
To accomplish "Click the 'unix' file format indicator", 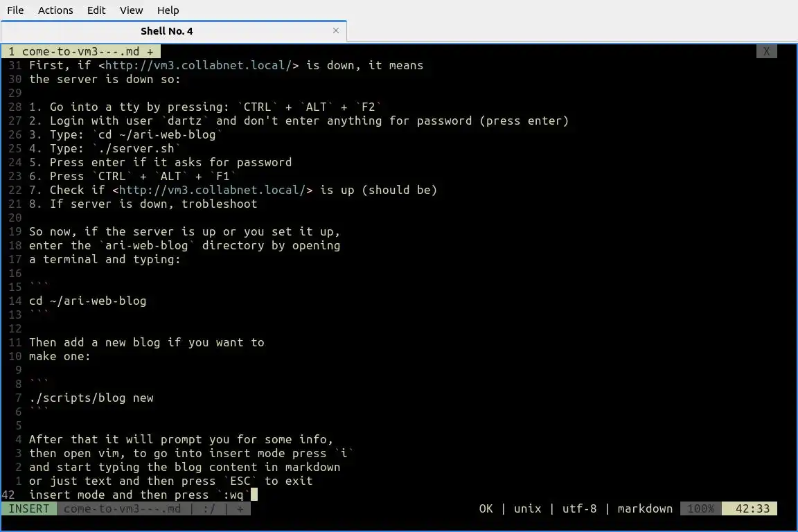I will pos(527,508).
